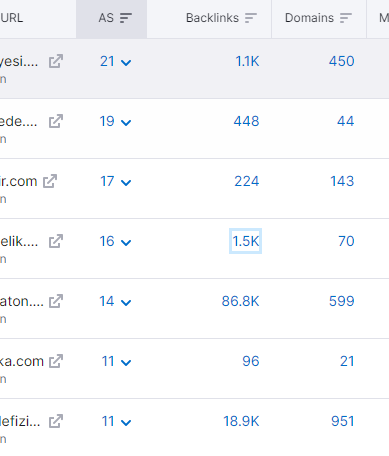
Task: Open external link for ede... URL
Action: [x=56, y=121]
